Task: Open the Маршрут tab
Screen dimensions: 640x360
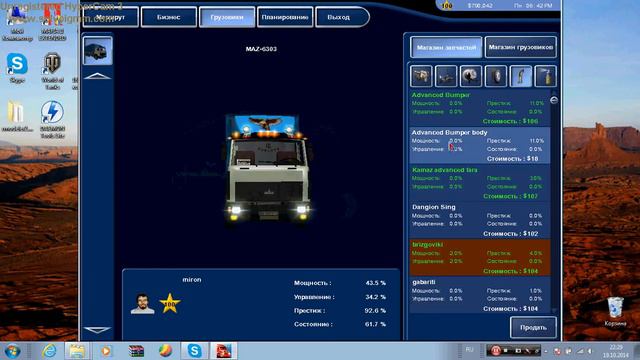Action: pyautogui.click(x=111, y=17)
